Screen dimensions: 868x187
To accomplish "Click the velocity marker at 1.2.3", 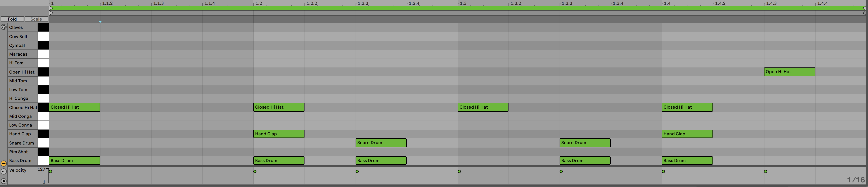I will (x=357, y=171).
